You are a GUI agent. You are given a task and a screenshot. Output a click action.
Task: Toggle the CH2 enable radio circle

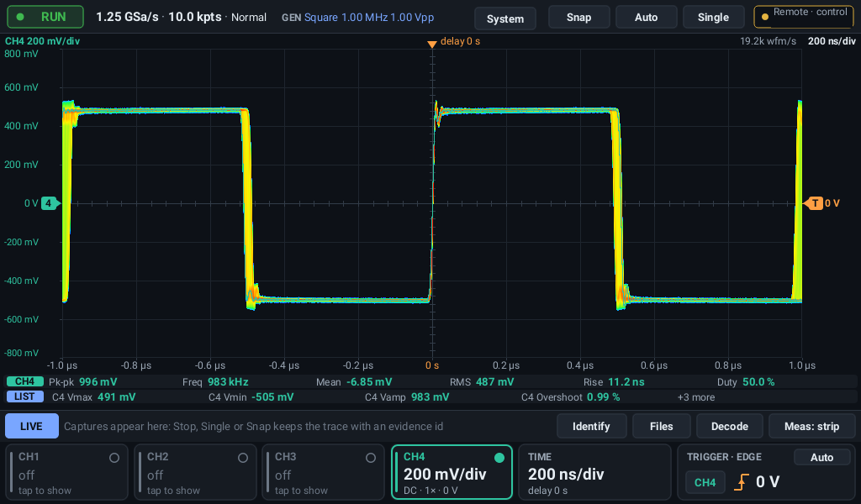[x=243, y=458]
